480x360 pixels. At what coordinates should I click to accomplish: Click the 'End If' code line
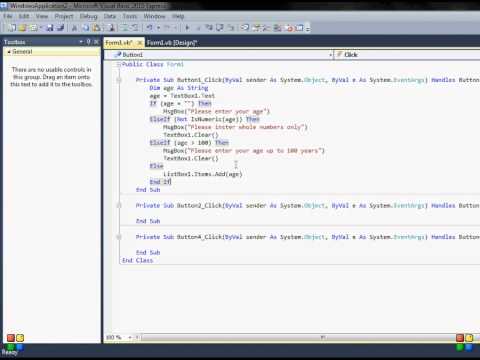point(160,182)
